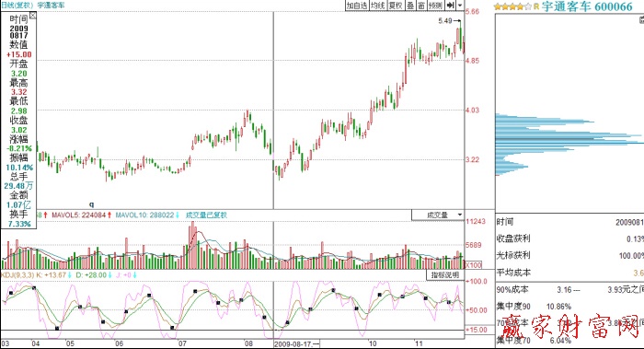Close the 时间 data info panel
This screenshot has height=349, width=644.
click(x=32, y=16)
